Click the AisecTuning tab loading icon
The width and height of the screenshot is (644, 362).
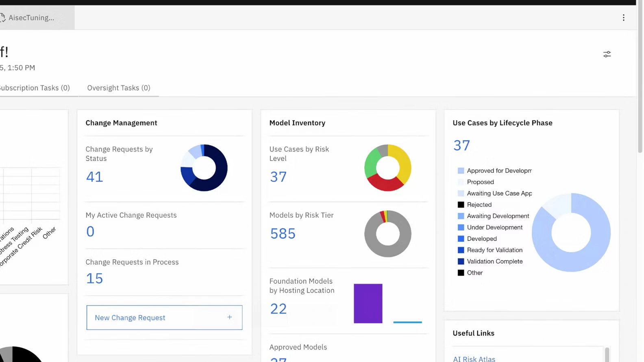(x=2, y=17)
